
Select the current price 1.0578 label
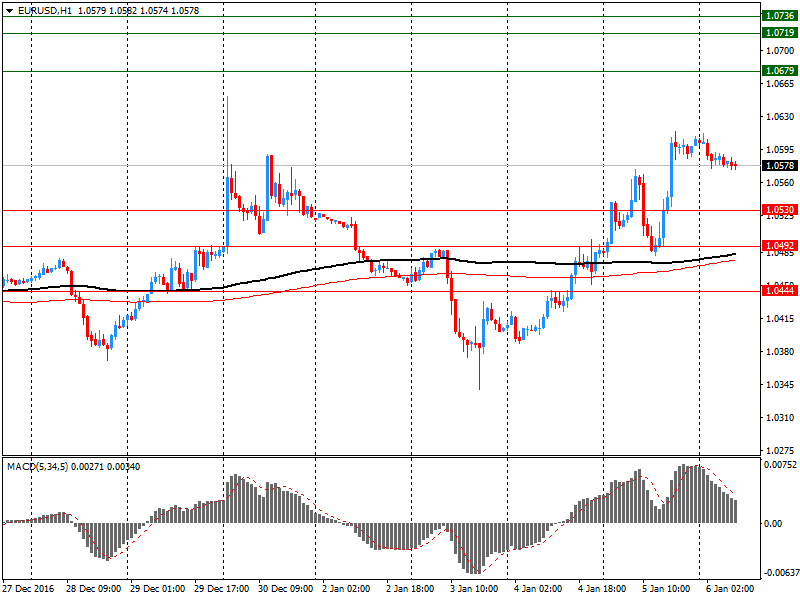(780, 166)
